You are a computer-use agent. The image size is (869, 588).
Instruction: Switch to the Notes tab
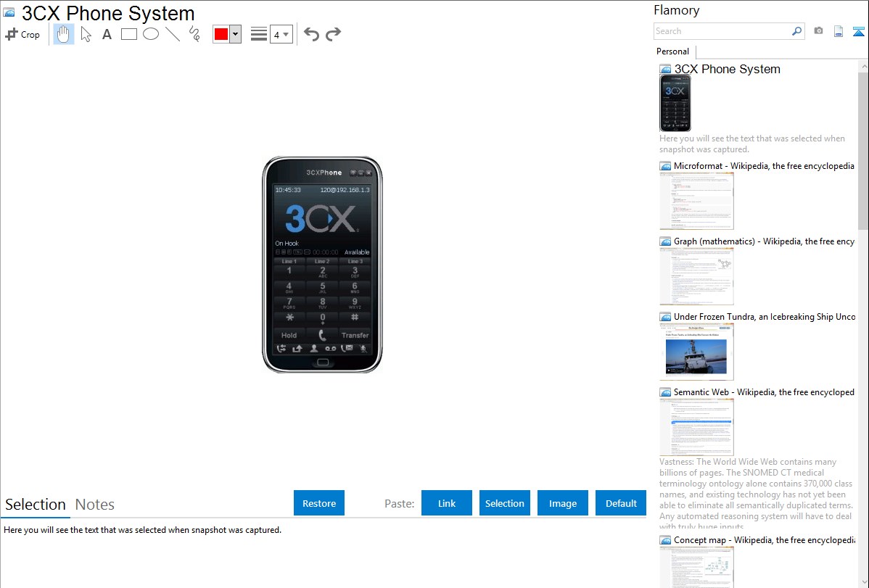coord(95,505)
